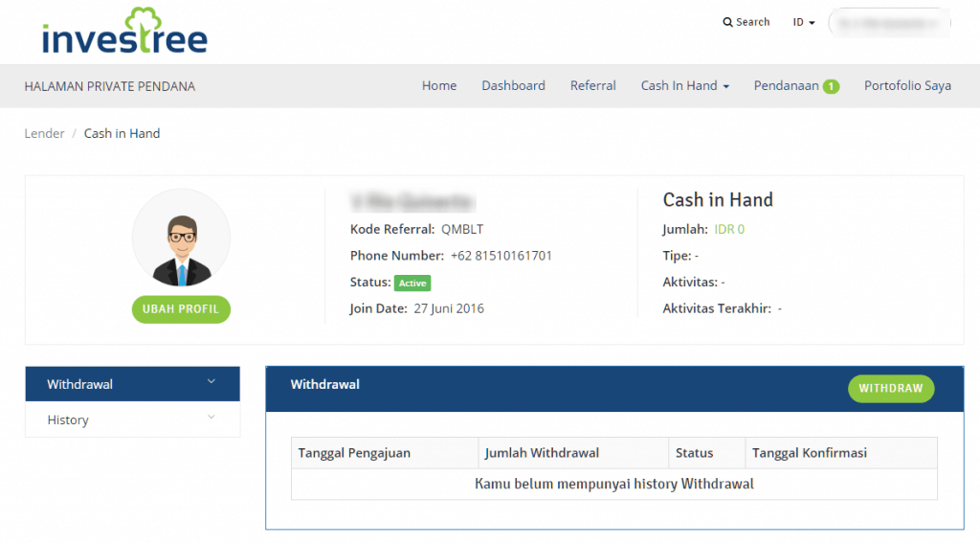Select the Withdrawal sidebar tab
Screen dimensions: 980x544
tap(132, 384)
